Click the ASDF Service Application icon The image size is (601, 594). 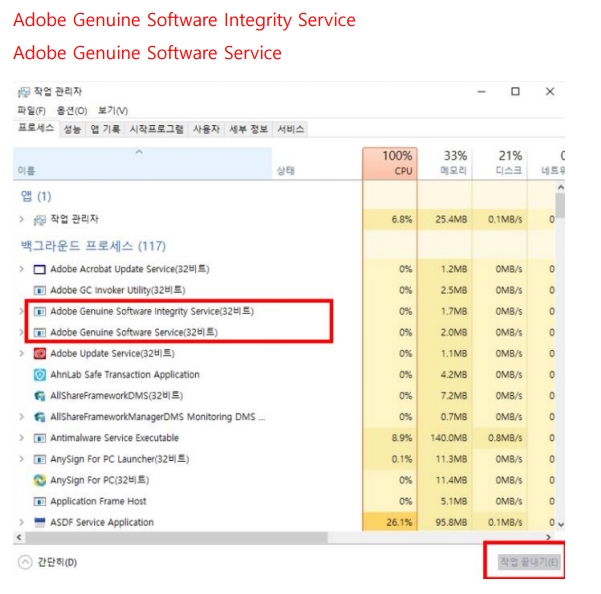[x=40, y=522]
